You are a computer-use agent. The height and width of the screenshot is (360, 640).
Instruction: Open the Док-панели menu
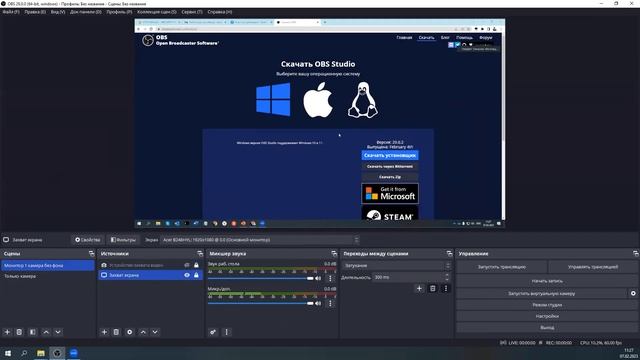(86, 12)
